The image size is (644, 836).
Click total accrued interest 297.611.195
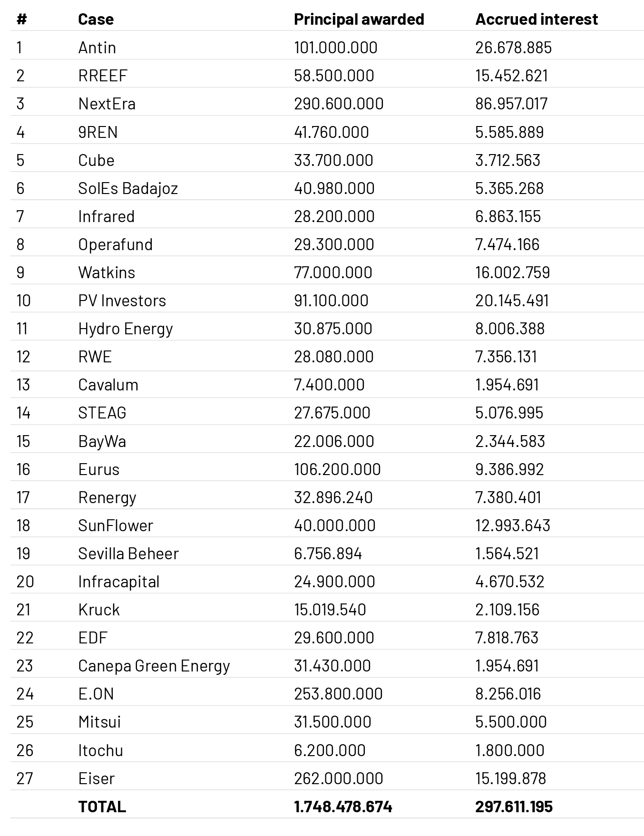point(514,807)
